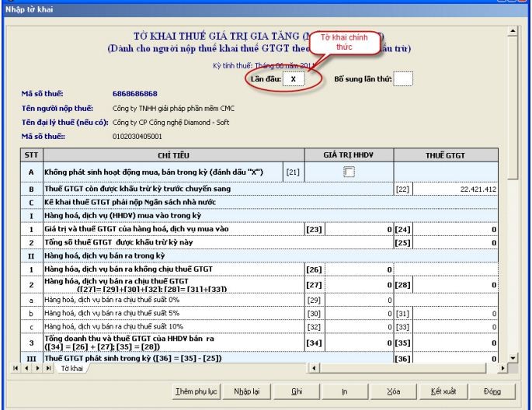Click row 'Tổng số thuế GTGT được khấu trừ kỳ này'

pos(259,243)
